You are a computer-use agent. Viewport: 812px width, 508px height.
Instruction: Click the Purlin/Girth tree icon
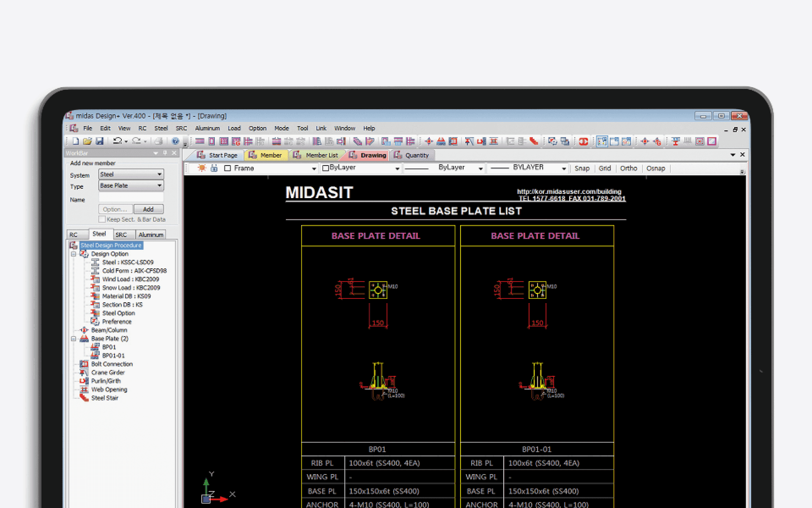coord(84,381)
